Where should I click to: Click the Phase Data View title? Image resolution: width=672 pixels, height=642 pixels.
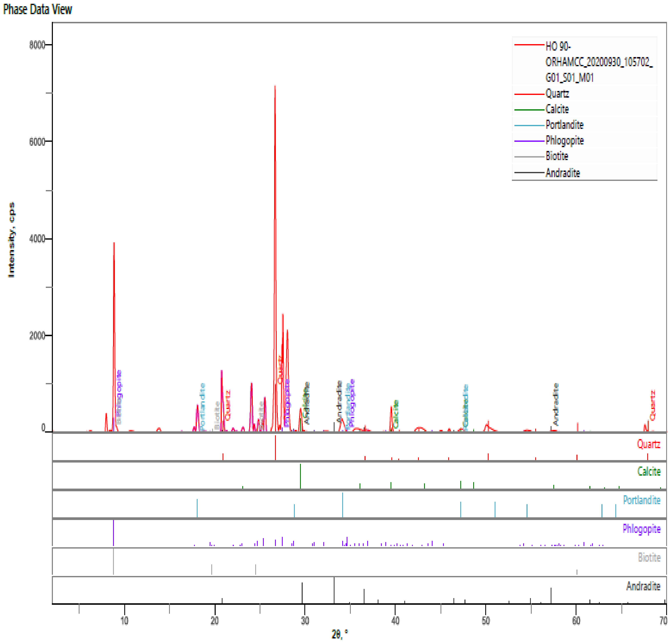click(38, 9)
